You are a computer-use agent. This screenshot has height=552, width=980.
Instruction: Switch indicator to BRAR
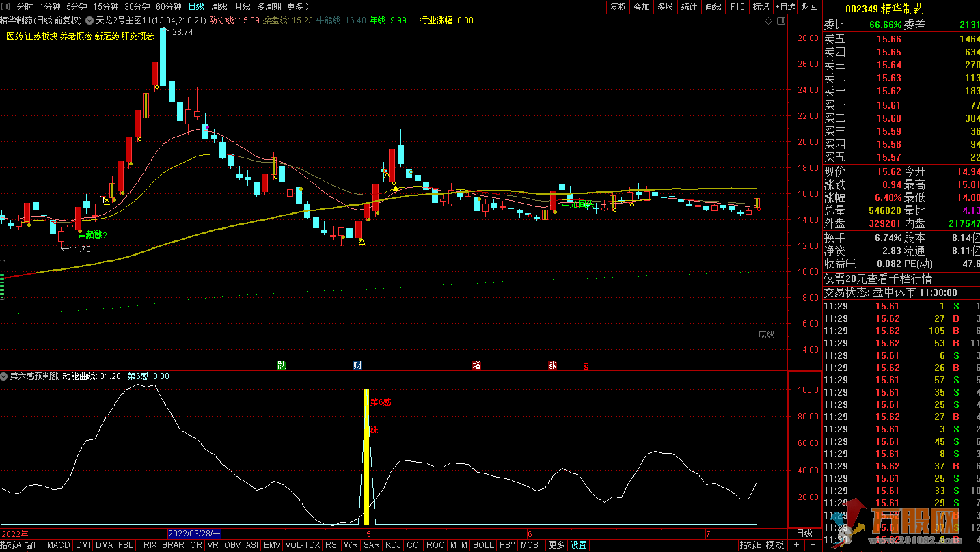[x=173, y=545]
